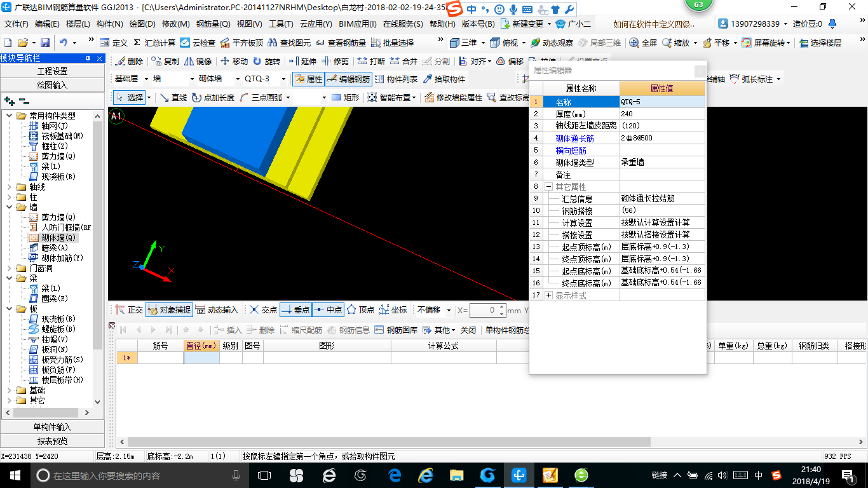Click the taskbar search box
868x488 pixels.
click(x=139, y=475)
